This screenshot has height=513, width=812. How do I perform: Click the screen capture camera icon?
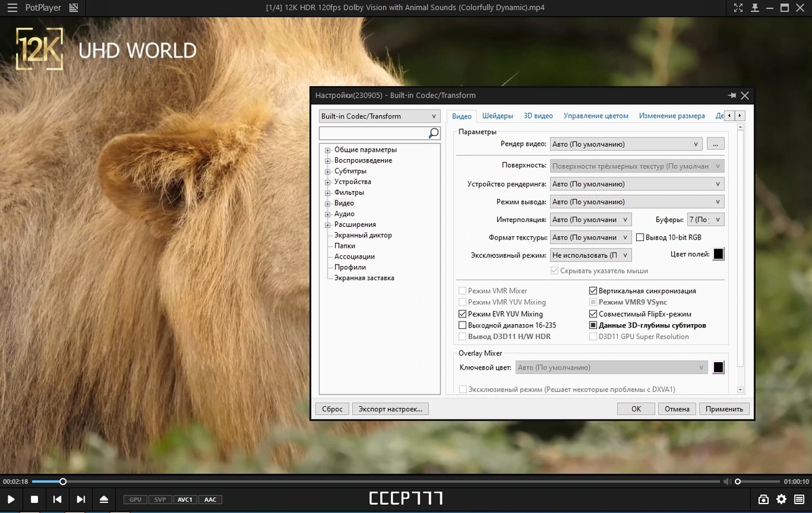(763, 499)
